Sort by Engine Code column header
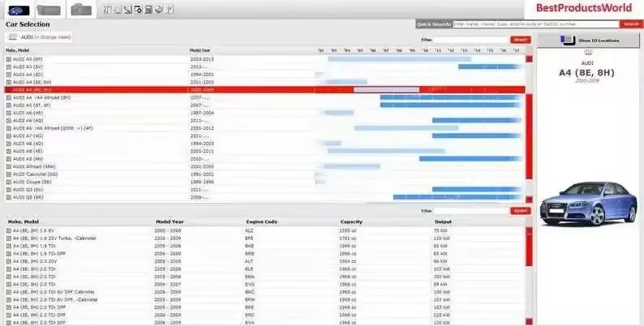The height and width of the screenshot is (326, 644). (x=262, y=221)
